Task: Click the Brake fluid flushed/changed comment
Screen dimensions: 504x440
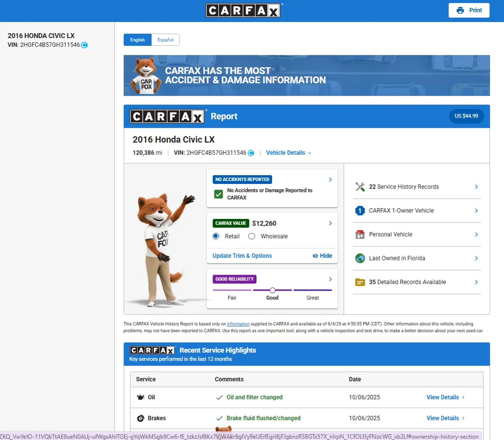Action: 264,418
